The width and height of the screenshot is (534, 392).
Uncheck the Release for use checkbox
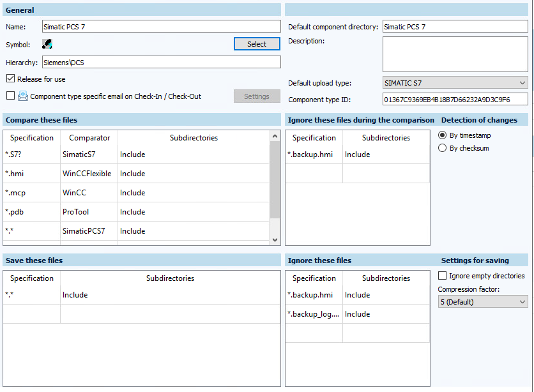coord(11,79)
